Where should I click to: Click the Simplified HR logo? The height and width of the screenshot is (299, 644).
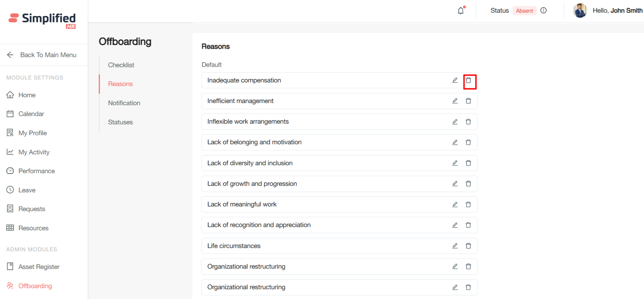[x=42, y=20]
